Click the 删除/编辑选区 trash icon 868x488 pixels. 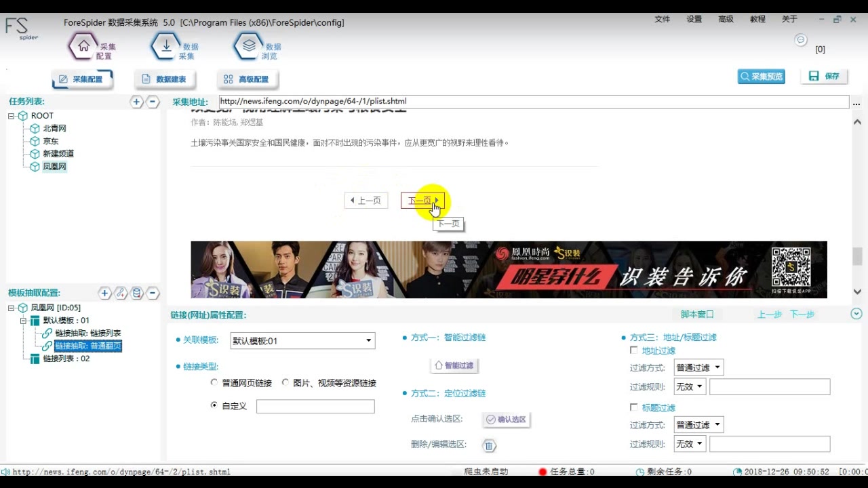(488, 445)
